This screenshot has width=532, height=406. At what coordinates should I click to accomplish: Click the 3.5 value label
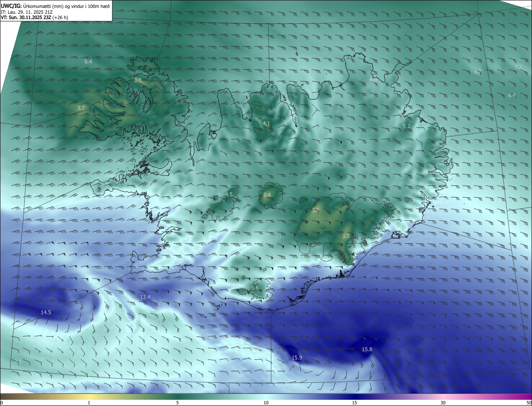[x=346, y=236]
